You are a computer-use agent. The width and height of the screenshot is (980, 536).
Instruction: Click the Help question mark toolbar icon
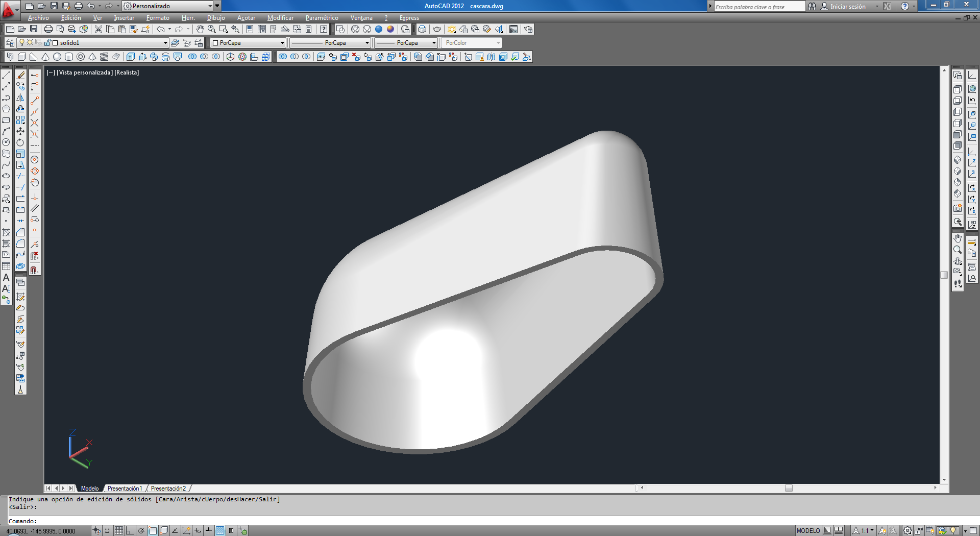click(x=324, y=29)
